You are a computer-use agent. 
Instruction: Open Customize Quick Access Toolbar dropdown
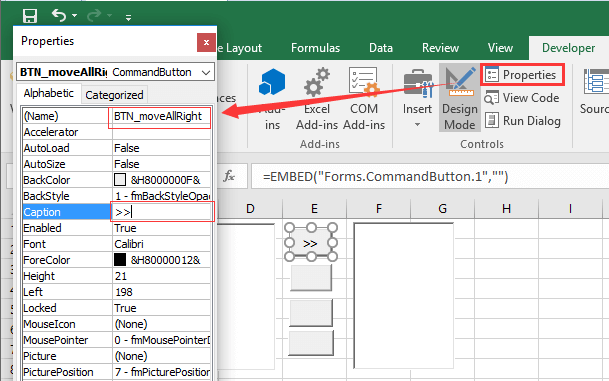(x=128, y=17)
